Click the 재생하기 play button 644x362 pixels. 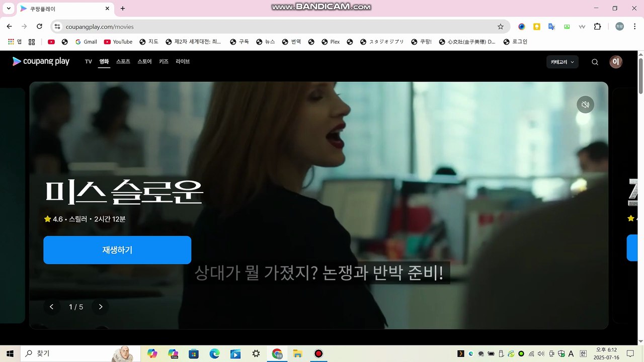tap(117, 250)
